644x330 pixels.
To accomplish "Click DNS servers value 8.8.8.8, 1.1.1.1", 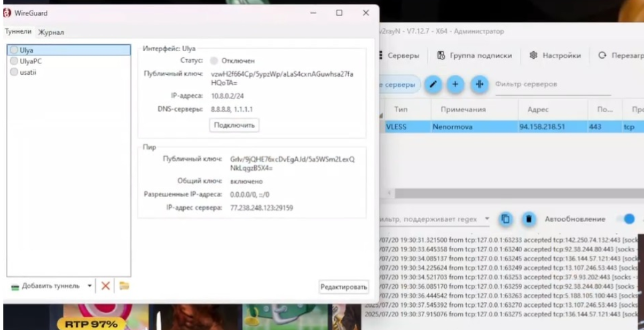I will (232, 109).
